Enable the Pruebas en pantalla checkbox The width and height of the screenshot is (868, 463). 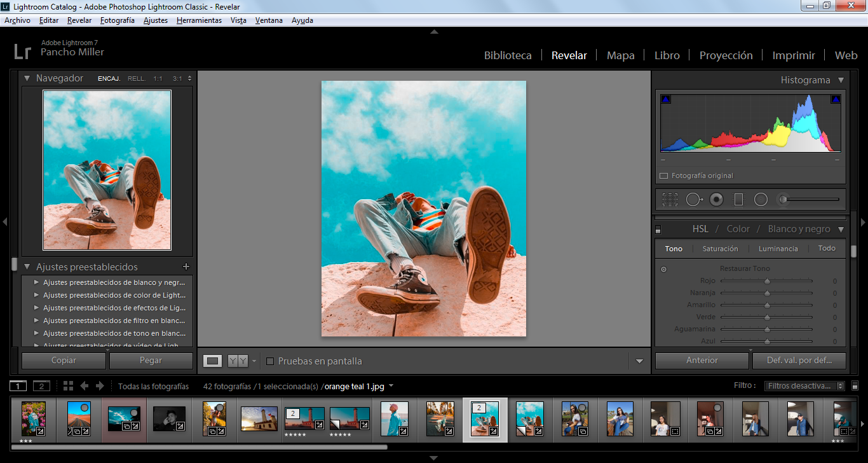pos(270,361)
